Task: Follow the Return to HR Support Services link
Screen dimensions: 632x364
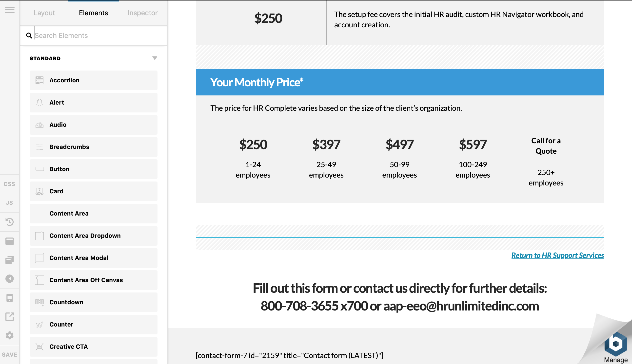Action: point(557,255)
